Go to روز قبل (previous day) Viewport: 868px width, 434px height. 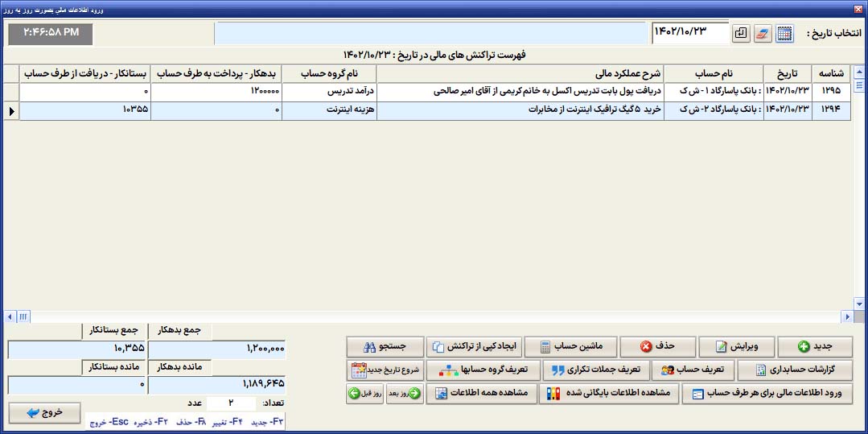pos(365,394)
